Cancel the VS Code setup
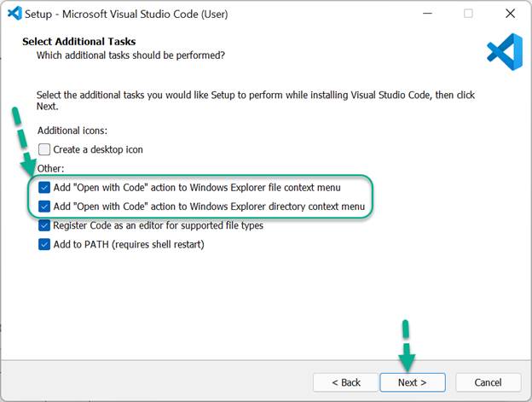Screen dimensions: 532x402 (x=488, y=382)
